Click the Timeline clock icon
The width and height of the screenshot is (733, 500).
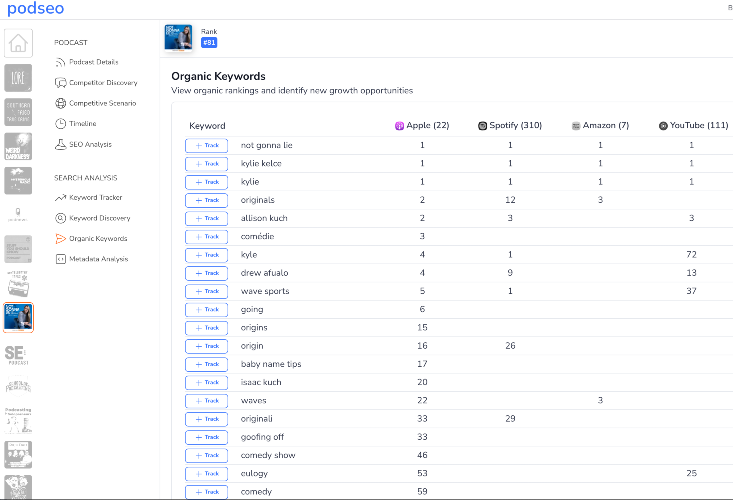click(x=60, y=124)
